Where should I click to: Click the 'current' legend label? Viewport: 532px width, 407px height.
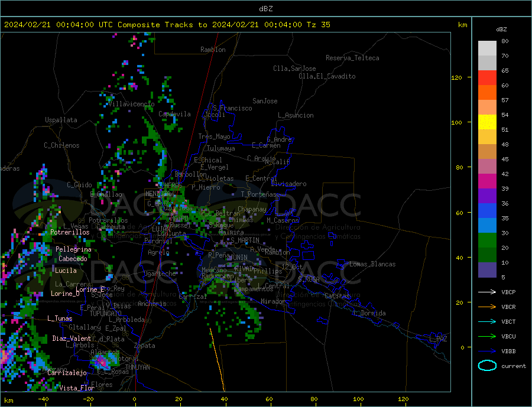pos(514,366)
